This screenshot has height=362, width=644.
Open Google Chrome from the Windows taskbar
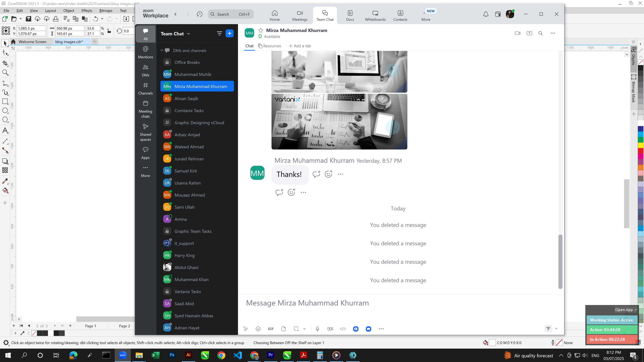pos(221,355)
